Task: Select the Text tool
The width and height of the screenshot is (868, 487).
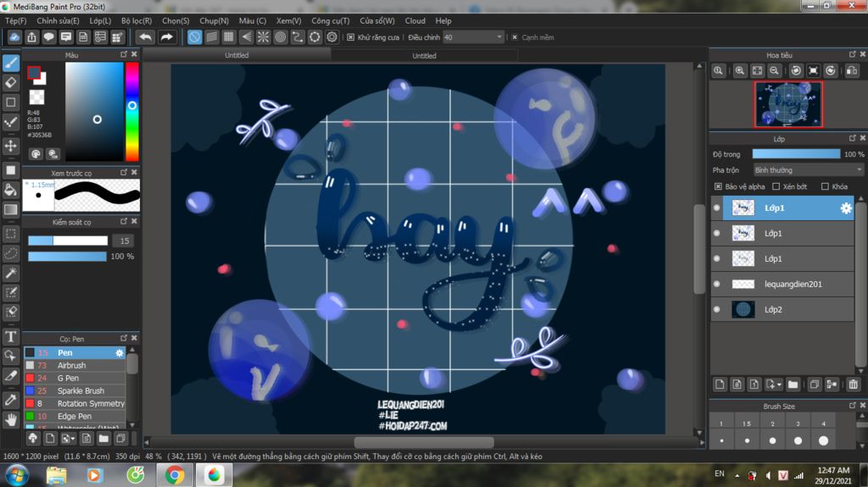Action: point(11,336)
